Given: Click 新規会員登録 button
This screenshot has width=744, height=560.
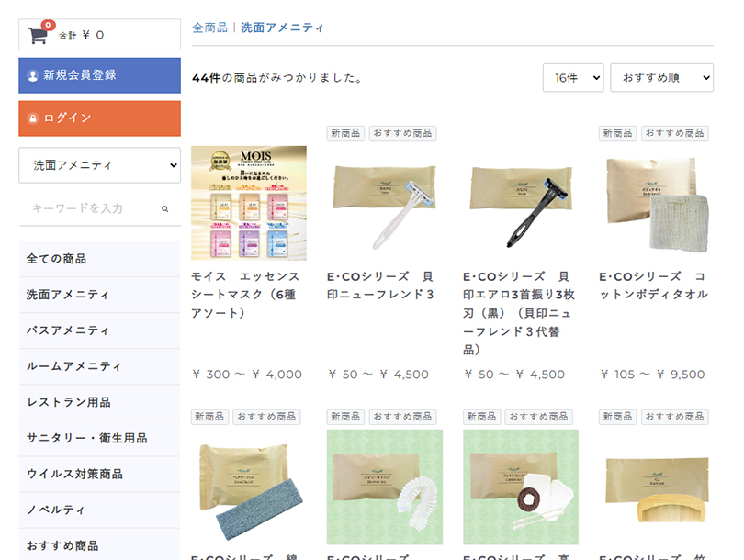Looking at the screenshot, I should (99, 75).
